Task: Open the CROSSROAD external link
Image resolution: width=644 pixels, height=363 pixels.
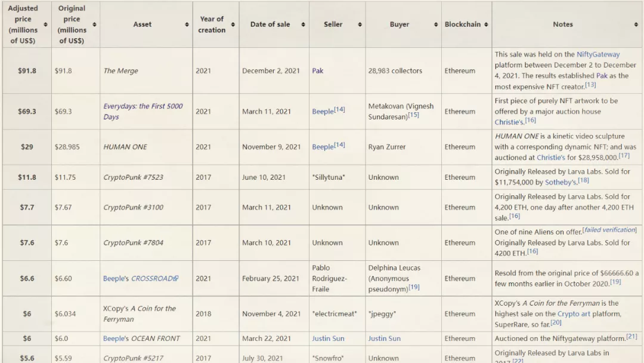Action: (x=154, y=278)
